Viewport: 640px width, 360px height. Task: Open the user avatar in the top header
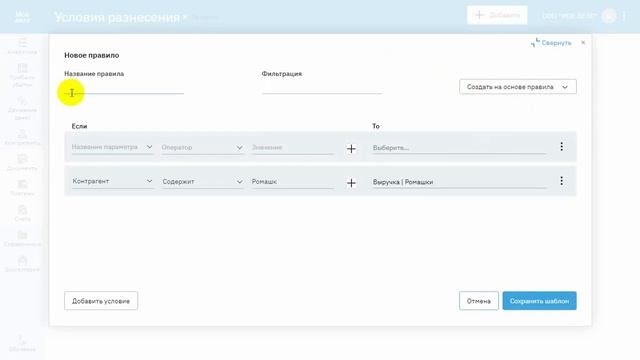[x=609, y=16]
